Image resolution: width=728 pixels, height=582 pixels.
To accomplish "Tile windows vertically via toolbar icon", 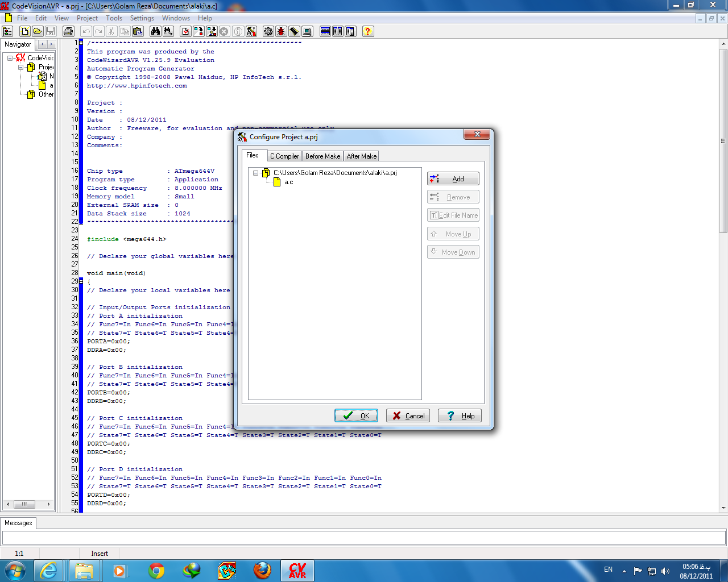I will click(x=338, y=31).
